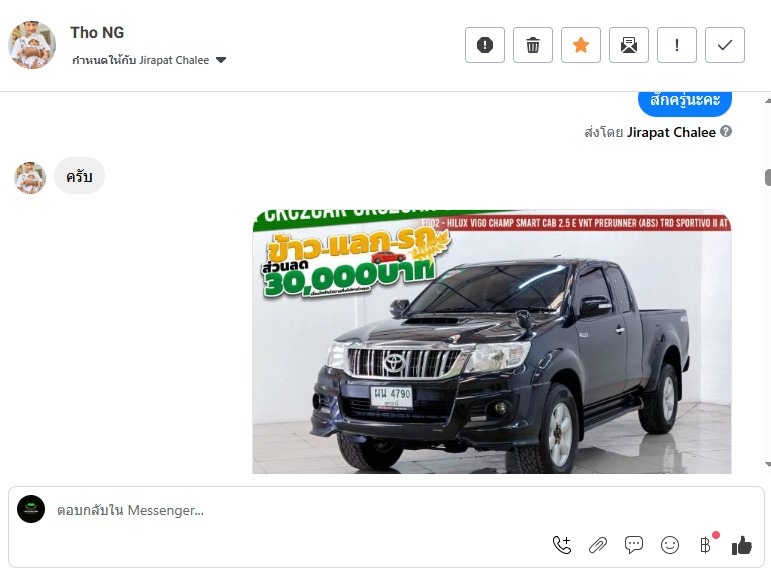Start a call with phone plus icon
This screenshot has height=573, width=771.
562,545
